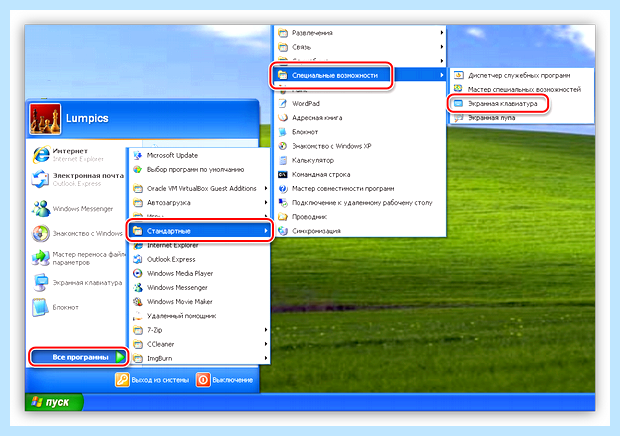
Task: Click the ImgBurn folder icon
Action: [138, 358]
